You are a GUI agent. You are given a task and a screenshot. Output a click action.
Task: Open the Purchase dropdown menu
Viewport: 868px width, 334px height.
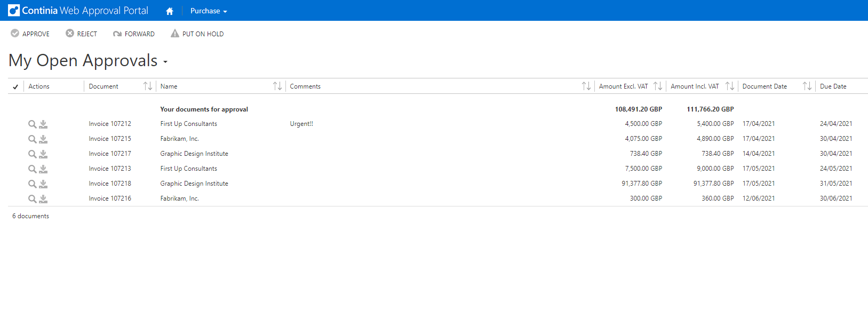tap(209, 11)
